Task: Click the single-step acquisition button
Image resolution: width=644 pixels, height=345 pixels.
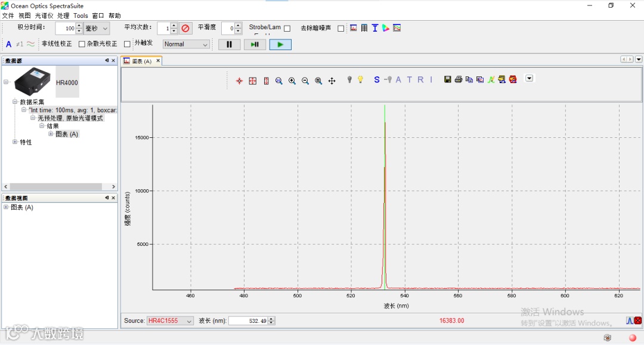Action: click(255, 44)
